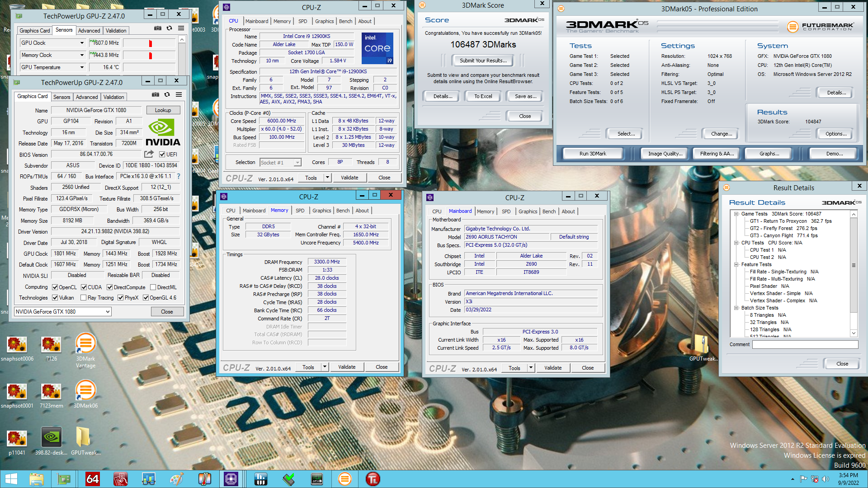The width and height of the screenshot is (868, 488).
Task: Toggle the OpenCL checkbox
Action: coord(55,287)
